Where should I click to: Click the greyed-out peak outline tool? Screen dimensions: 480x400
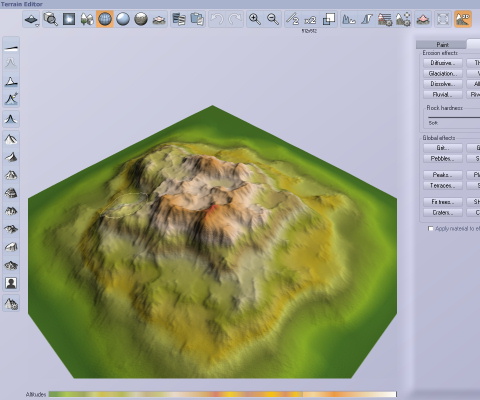[x=11, y=63]
